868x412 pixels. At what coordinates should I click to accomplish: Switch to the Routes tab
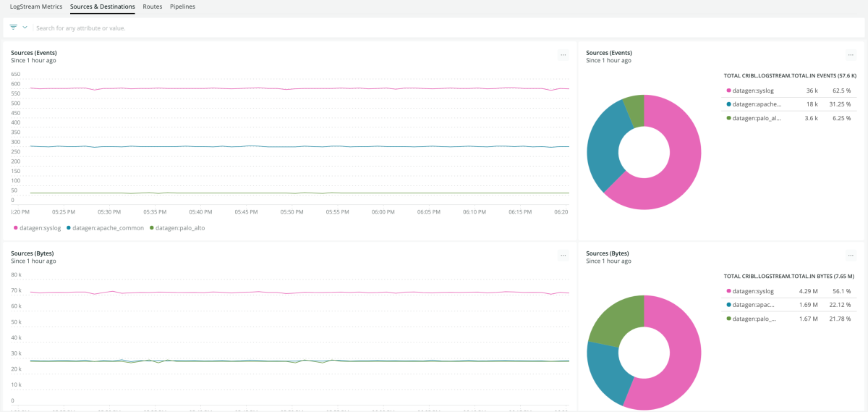click(153, 7)
